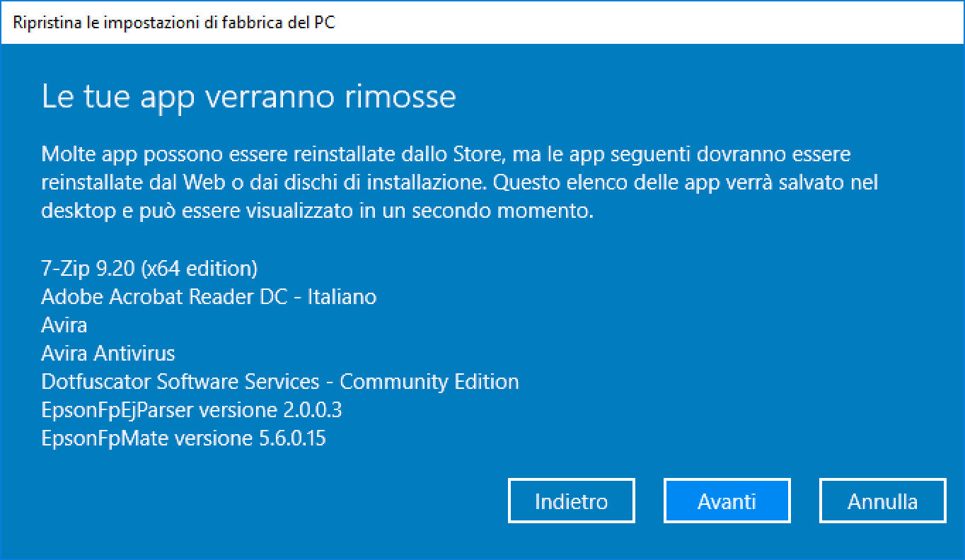Screen dimensions: 965x560
Task: Click version number 5.6.0.15 text
Action: coord(289,438)
